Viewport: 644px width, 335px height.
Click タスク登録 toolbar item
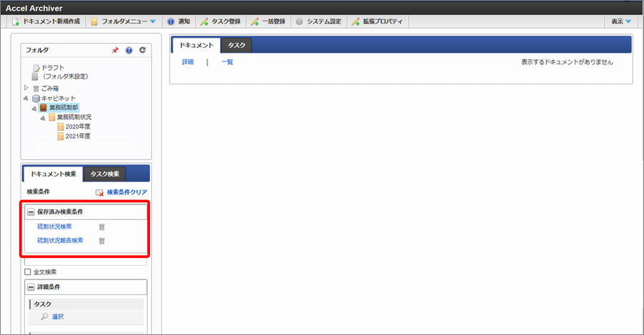[x=220, y=21]
